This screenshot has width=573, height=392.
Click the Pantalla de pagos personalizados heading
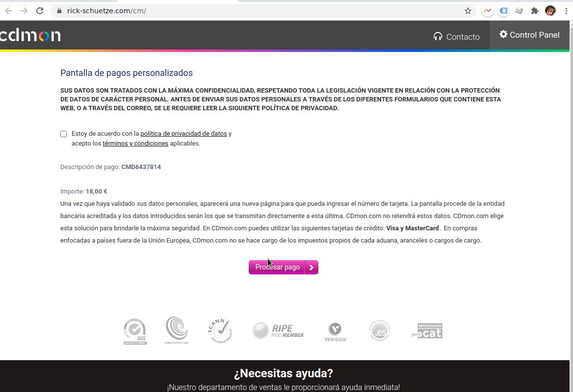(x=127, y=73)
